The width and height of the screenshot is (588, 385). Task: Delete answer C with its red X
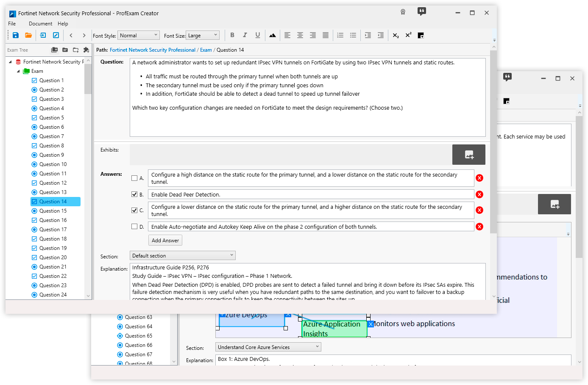click(479, 210)
